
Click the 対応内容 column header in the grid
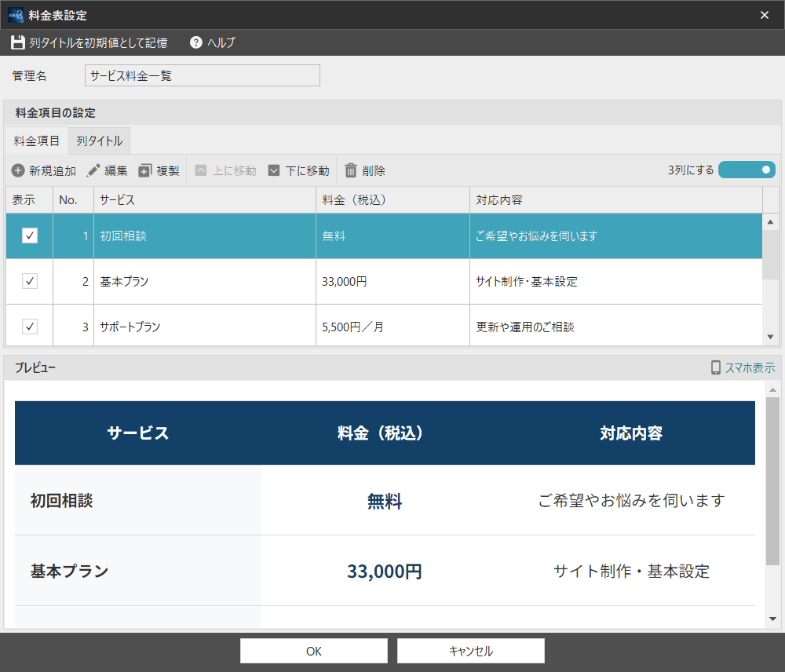(x=615, y=200)
